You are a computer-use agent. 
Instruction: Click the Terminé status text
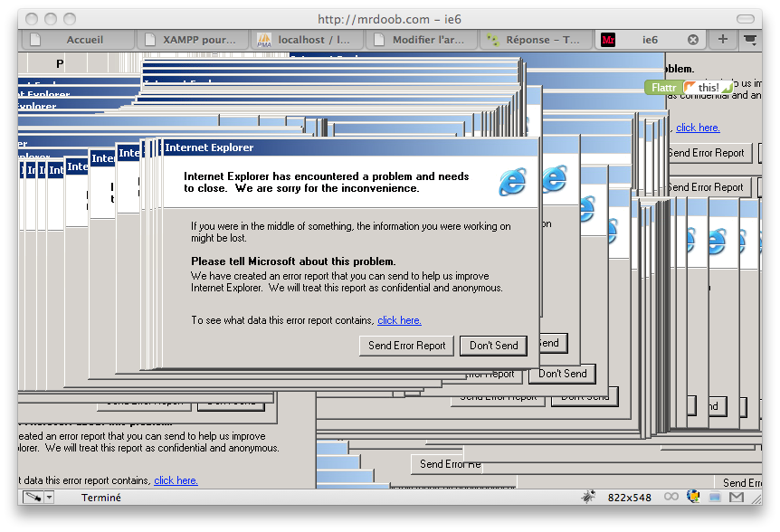click(101, 498)
